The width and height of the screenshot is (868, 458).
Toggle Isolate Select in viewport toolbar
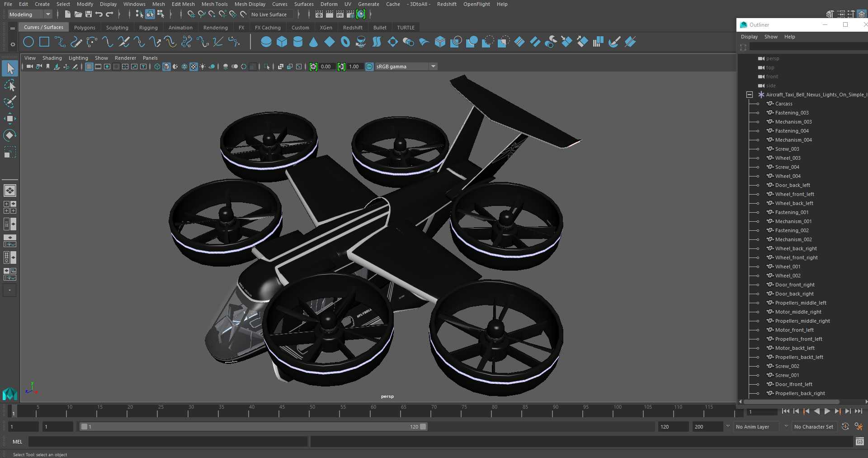point(267,67)
